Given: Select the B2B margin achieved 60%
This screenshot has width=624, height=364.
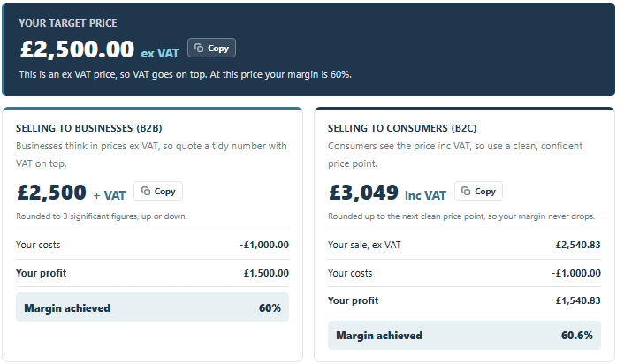Looking at the screenshot, I should click(270, 308).
